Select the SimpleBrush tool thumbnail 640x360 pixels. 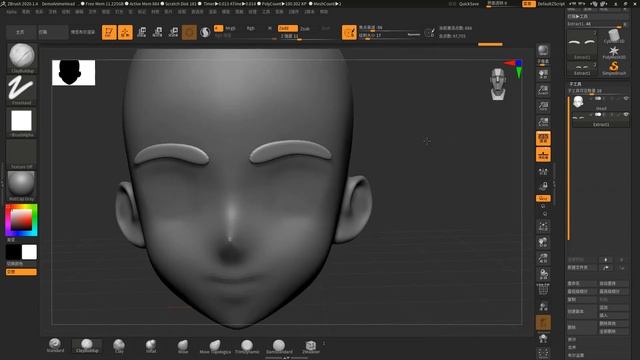click(614, 68)
